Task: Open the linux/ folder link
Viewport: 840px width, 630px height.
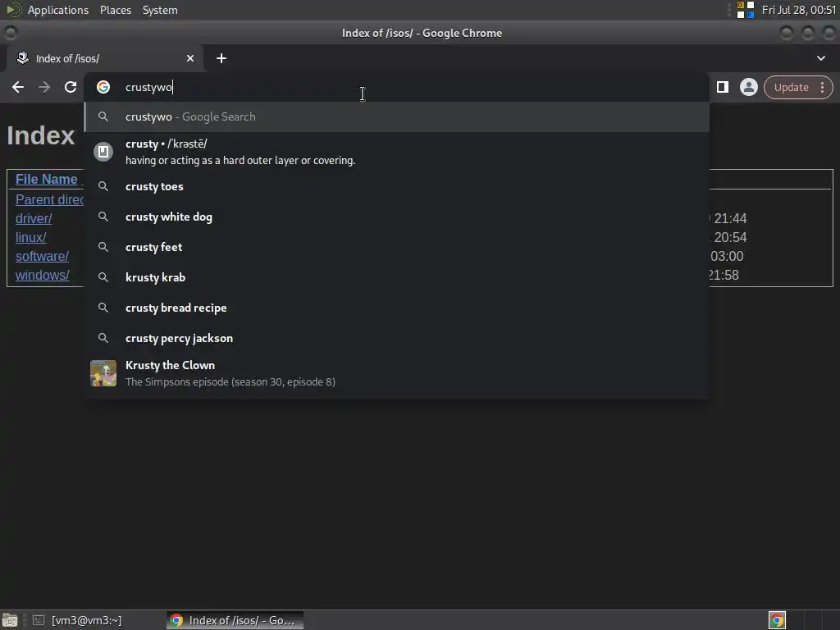Action: (30, 237)
